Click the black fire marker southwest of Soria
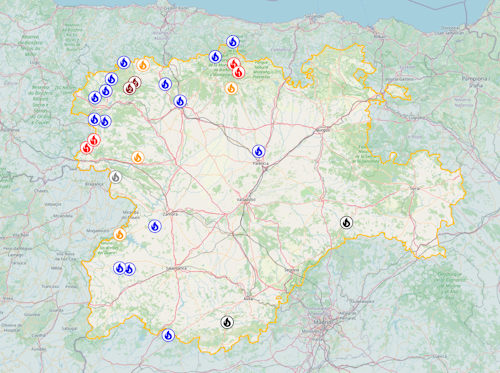The height and width of the screenshot is (373, 500). [346, 222]
